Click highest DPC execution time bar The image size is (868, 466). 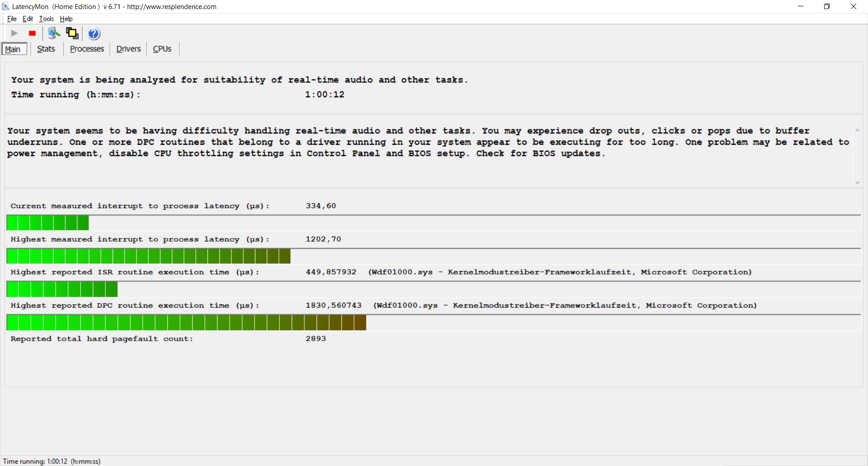pyautogui.click(x=186, y=323)
